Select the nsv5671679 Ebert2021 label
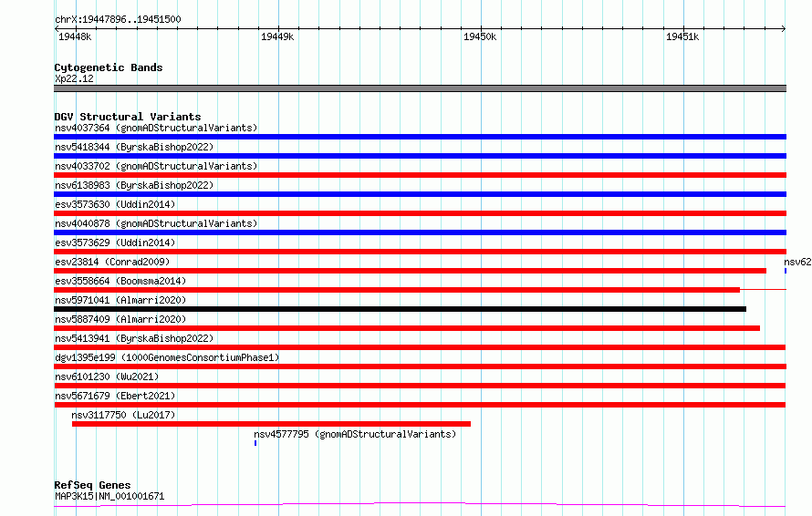The height and width of the screenshot is (516, 812). 115,396
